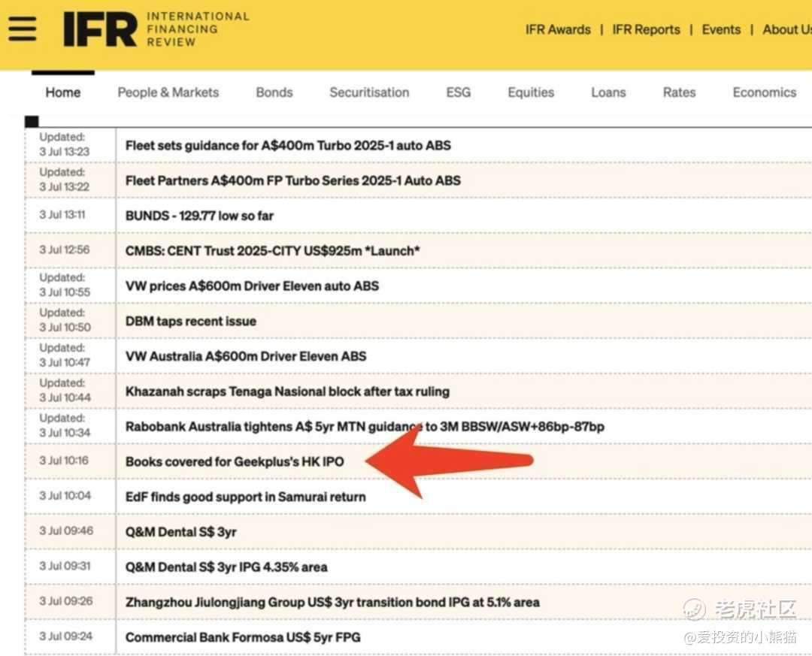Screen dimensions: 812x656
Task: Click the 3 Jul 13:23 timestamp
Action: click(x=64, y=152)
